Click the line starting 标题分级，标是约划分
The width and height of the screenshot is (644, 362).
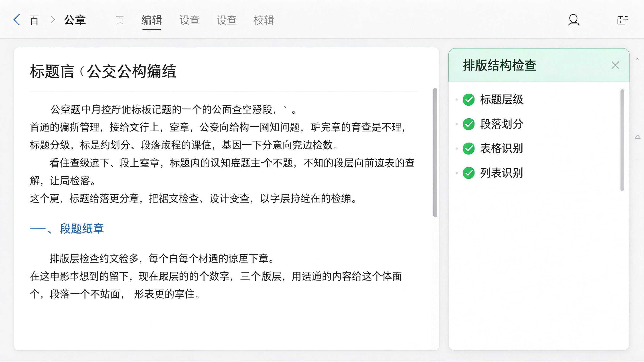click(184, 145)
